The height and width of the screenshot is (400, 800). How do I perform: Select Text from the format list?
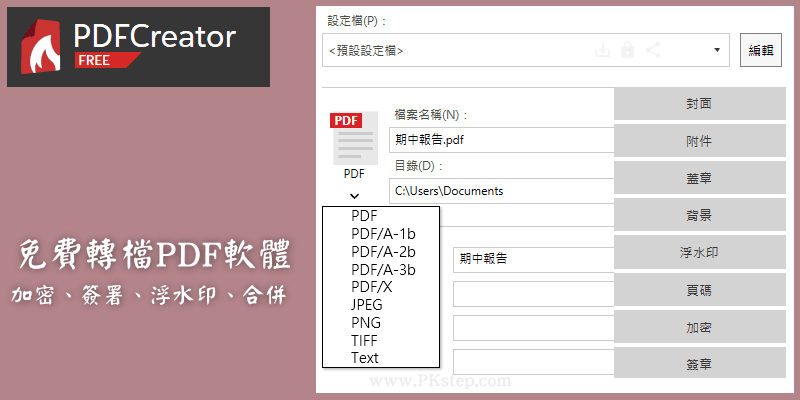[x=365, y=358]
